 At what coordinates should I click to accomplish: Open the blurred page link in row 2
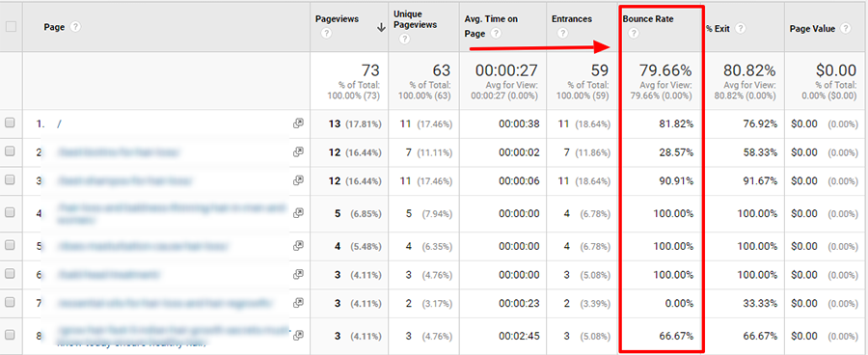coord(119,152)
